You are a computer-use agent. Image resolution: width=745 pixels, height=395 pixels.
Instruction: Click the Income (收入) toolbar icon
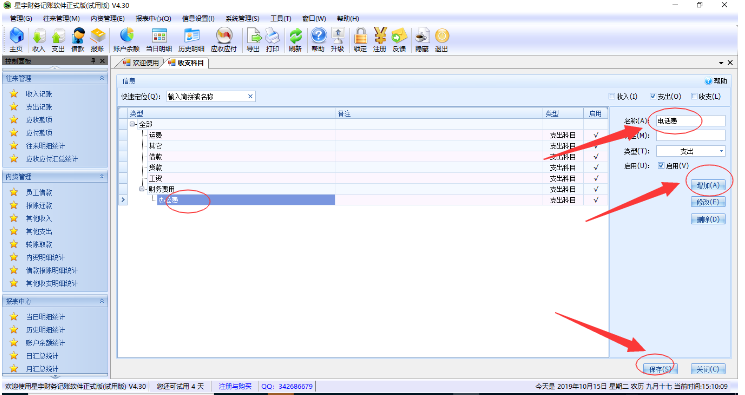38,39
